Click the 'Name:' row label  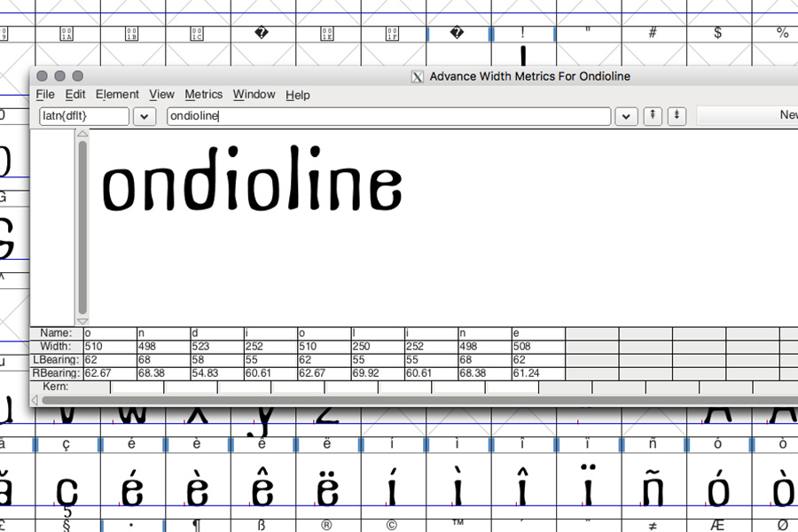[56, 333]
